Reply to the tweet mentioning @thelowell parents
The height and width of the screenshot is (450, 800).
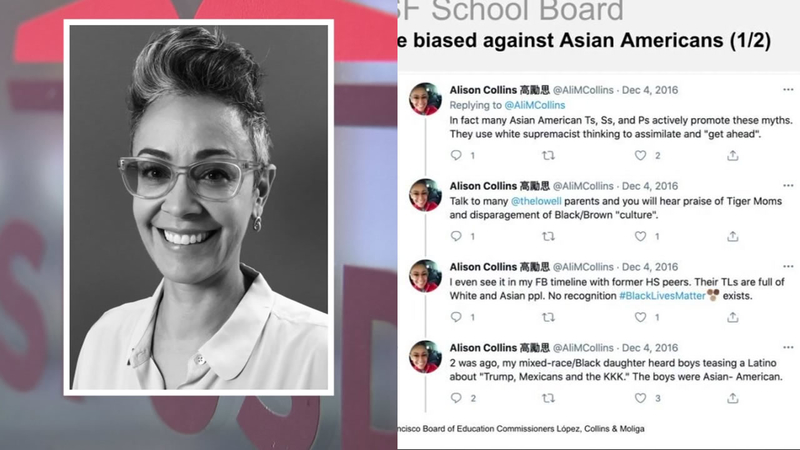pyautogui.click(x=456, y=236)
